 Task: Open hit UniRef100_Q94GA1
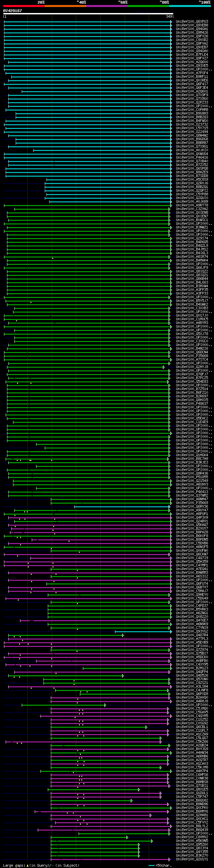pyautogui.click(x=192, y=29)
